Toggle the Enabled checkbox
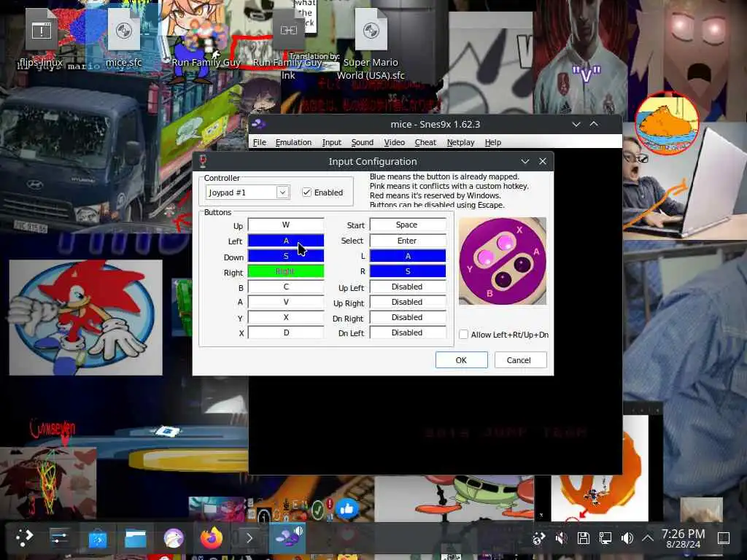The width and height of the screenshot is (747, 560). click(x=322, y=192)
